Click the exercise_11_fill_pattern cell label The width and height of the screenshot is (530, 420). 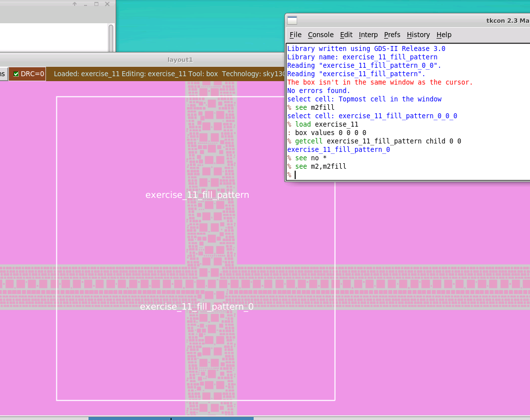197,195
